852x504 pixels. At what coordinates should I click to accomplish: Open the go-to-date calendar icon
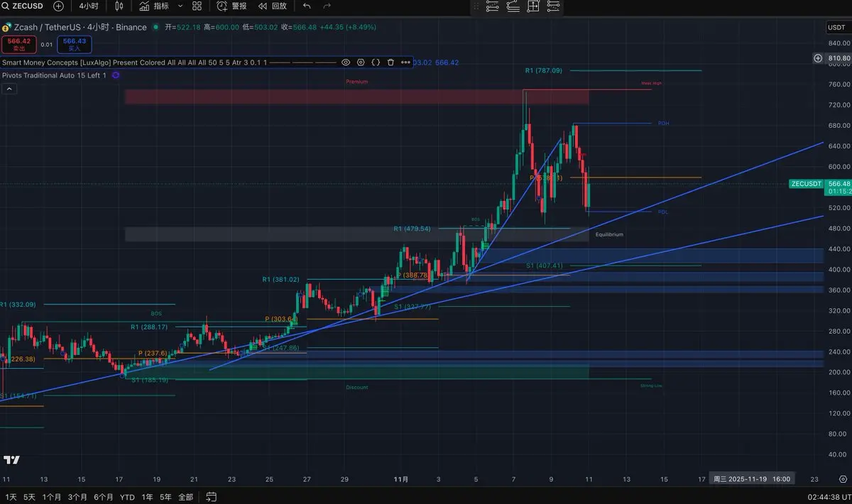pos(211,497)
